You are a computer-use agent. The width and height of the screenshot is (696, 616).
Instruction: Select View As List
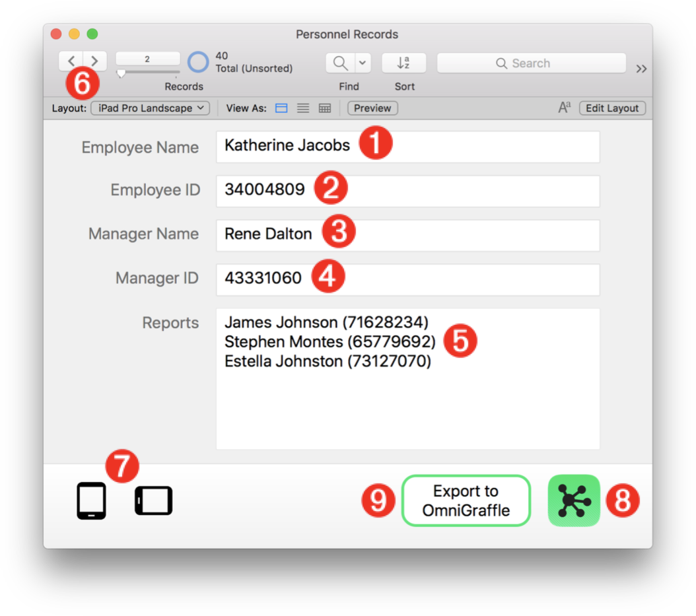pyautogui.click(x=303, y=108)
